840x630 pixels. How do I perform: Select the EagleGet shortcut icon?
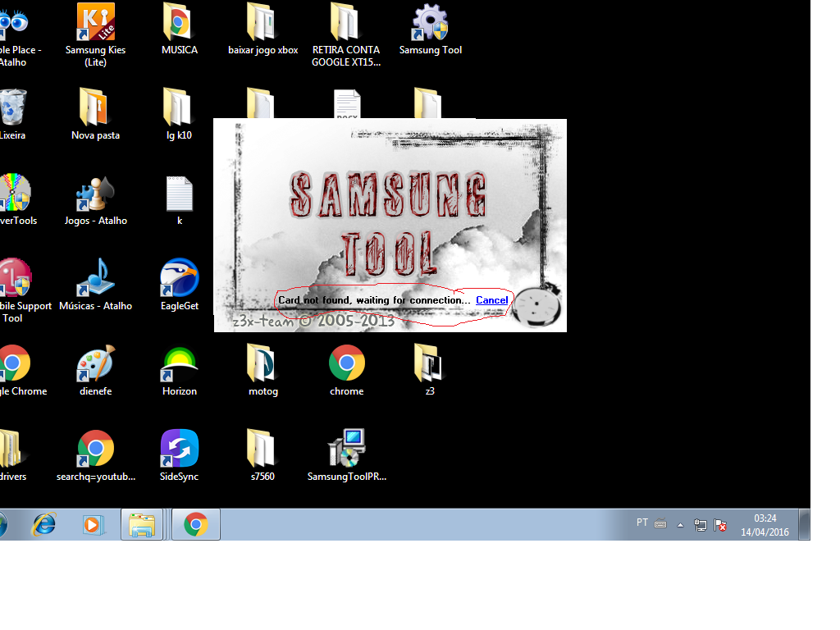click(179, 278)
